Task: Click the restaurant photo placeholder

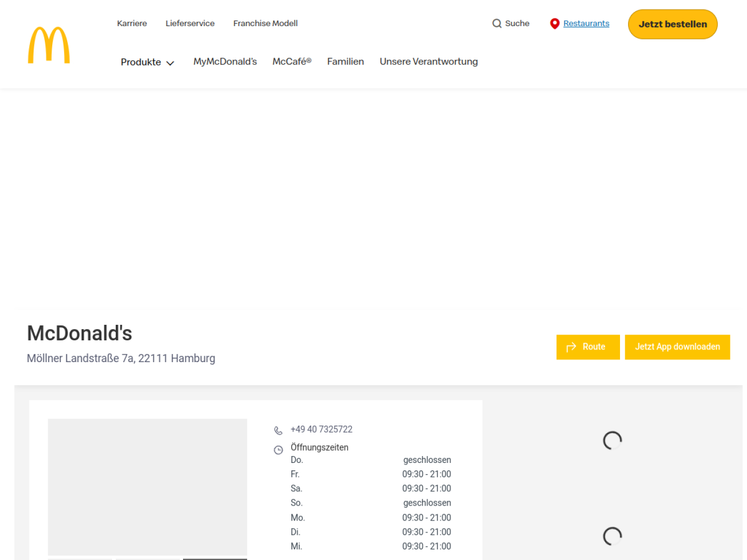Action: coord(147,487)
